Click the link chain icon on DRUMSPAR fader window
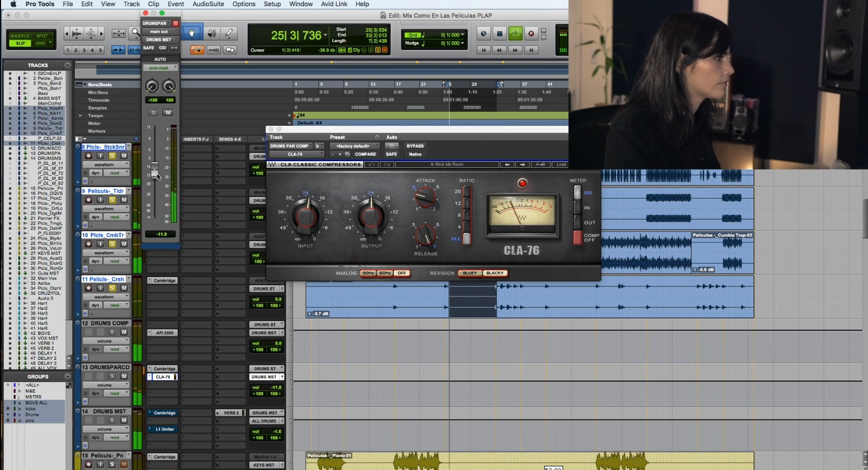This screenshot has height=470, width=868. 163,48
